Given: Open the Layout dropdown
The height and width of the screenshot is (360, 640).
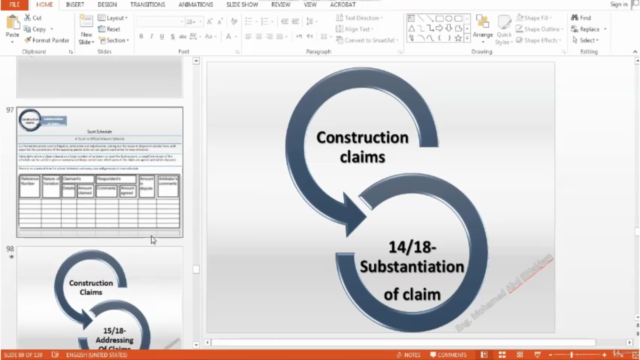Looking at the screenshot, I should [113, 18].
